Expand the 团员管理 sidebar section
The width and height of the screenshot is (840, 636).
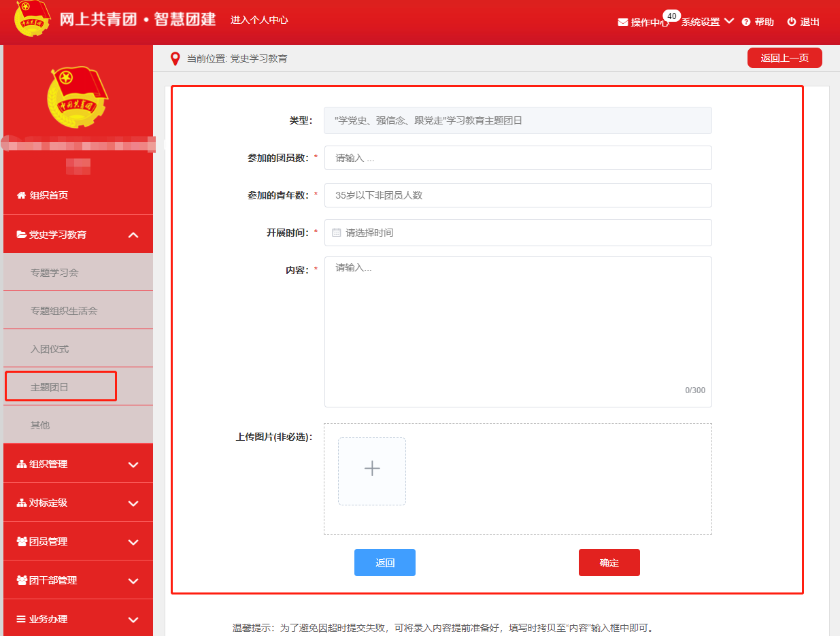pos(133,542)
